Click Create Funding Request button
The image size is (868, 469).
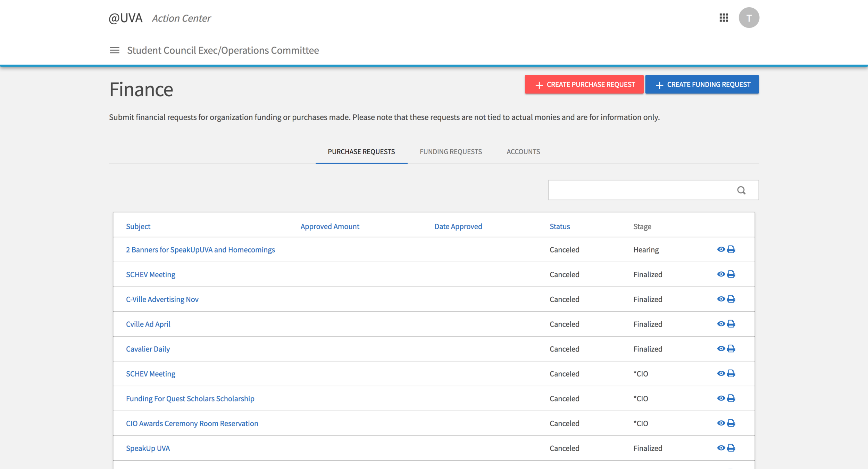coord(702,84)
